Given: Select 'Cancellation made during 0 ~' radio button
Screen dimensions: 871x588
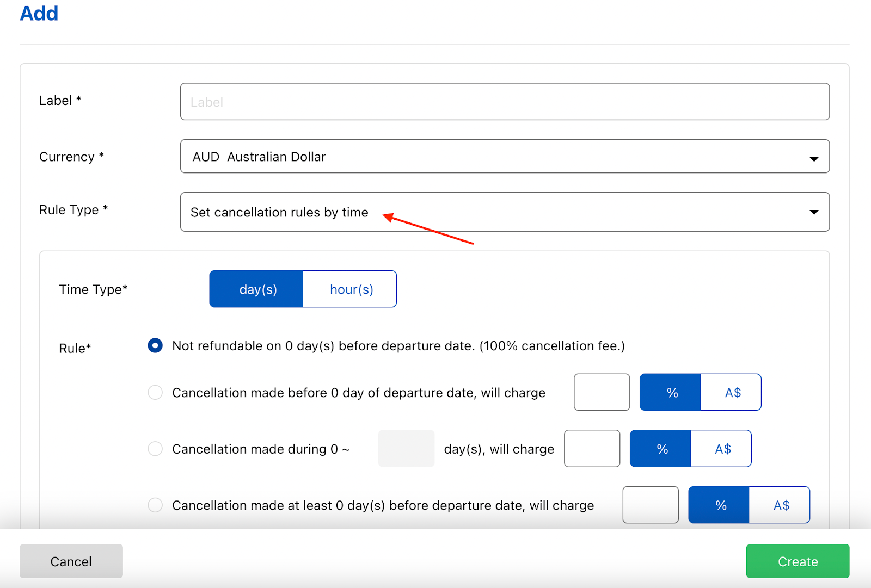Looking at the screenshot, I should [155, 449].
